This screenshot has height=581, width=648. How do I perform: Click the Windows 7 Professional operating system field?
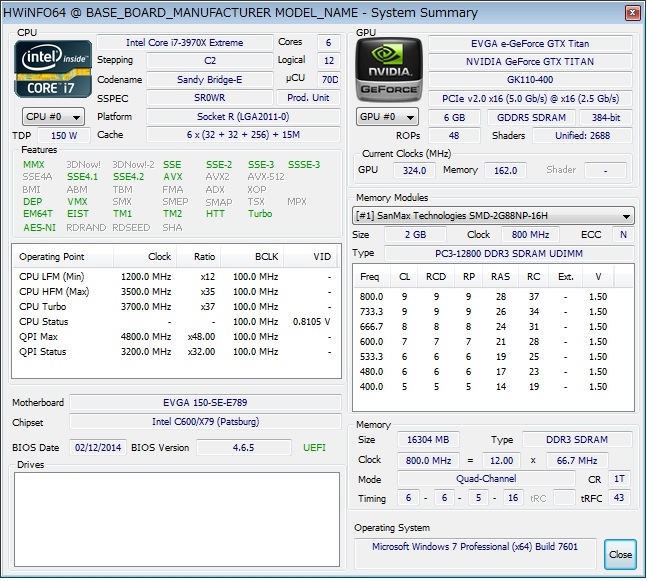475,553
